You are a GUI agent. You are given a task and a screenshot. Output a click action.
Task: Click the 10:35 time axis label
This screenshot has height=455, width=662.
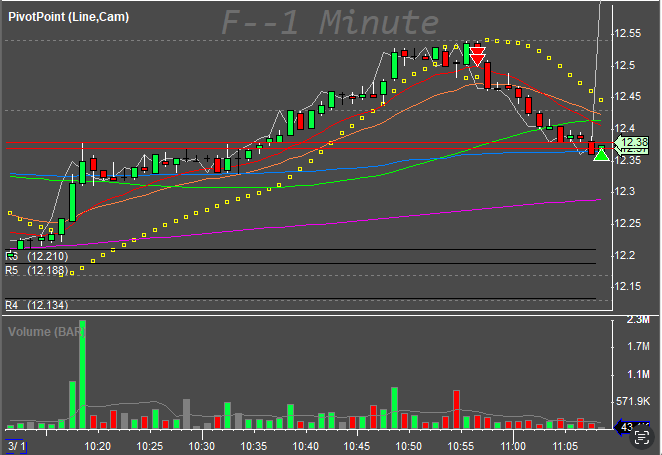click(254, 446)
